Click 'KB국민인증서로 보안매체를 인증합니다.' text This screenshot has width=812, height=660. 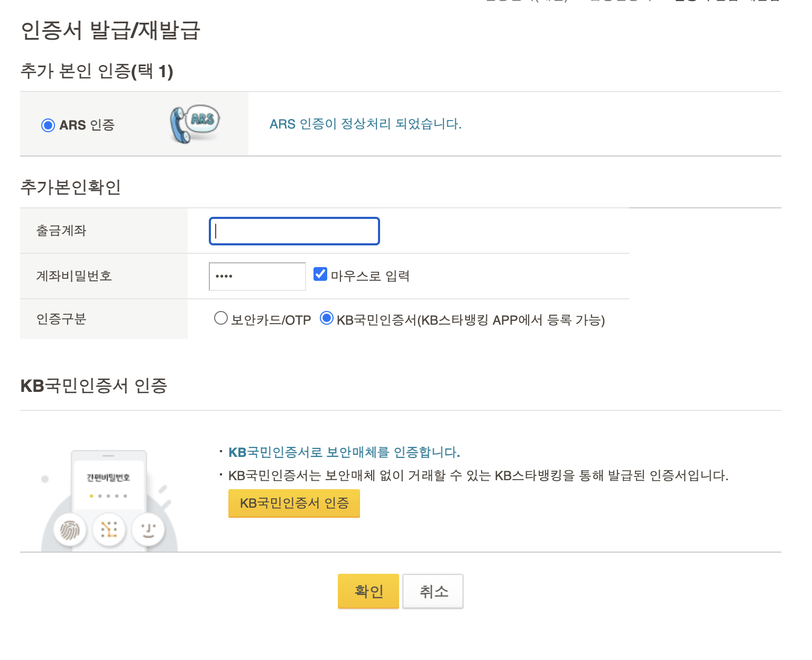point(344,452)
